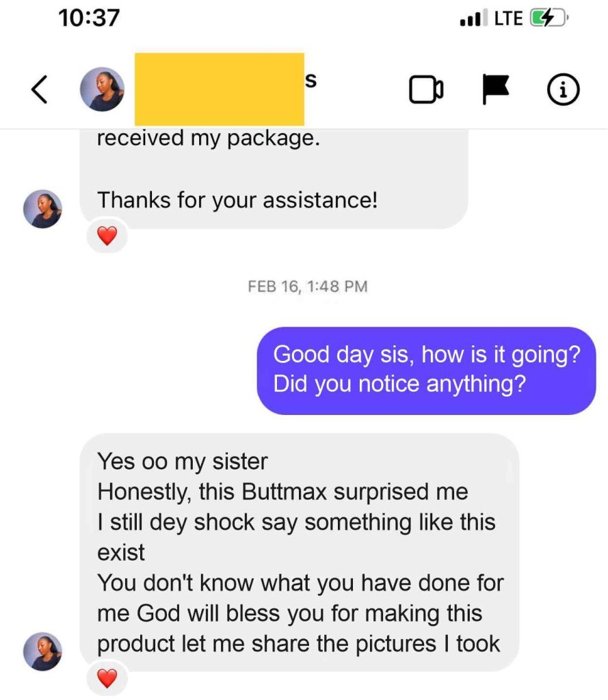608x700 pixels.
Task: Select the 'received my package' message bubble
Action: (274, 179)
